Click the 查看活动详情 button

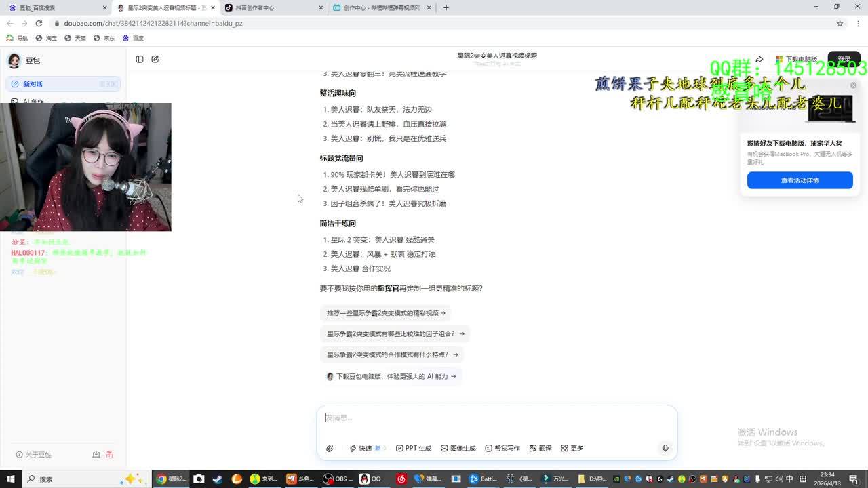pyautogui.click(x=800, y=180)
